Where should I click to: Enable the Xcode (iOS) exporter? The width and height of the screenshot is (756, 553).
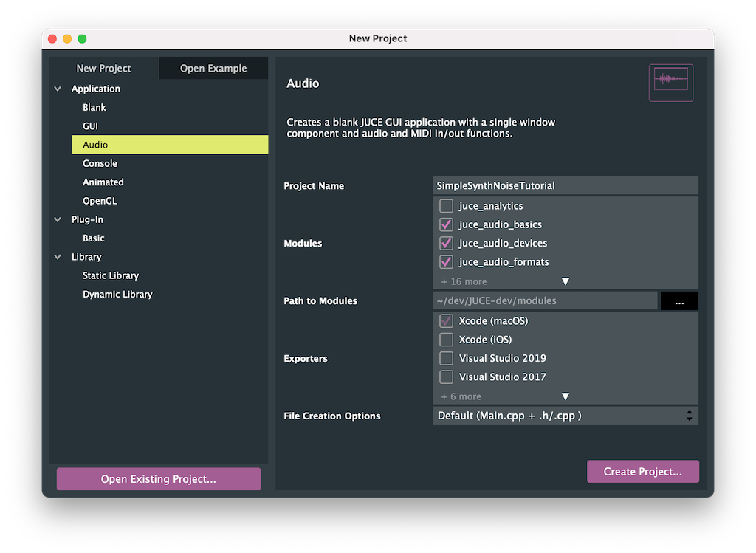[446, 340]
